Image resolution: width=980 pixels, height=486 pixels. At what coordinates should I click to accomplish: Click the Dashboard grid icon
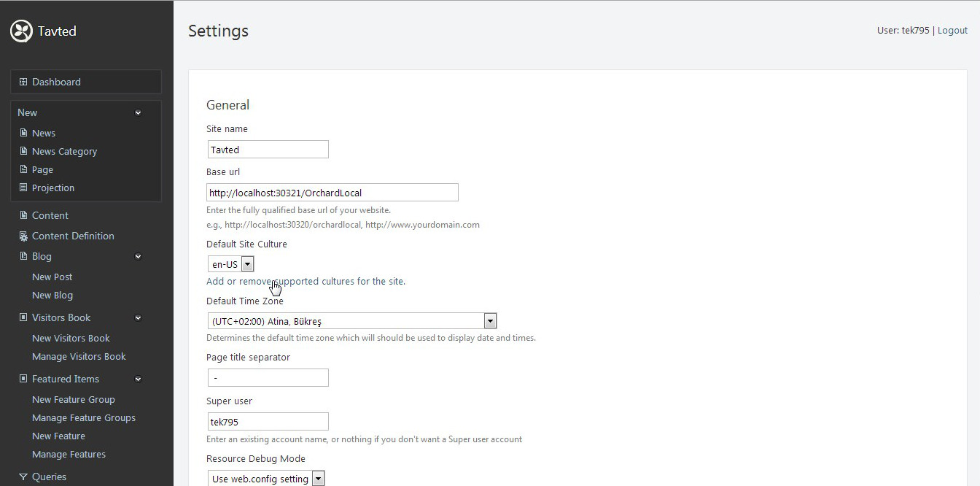coord(23,82)
